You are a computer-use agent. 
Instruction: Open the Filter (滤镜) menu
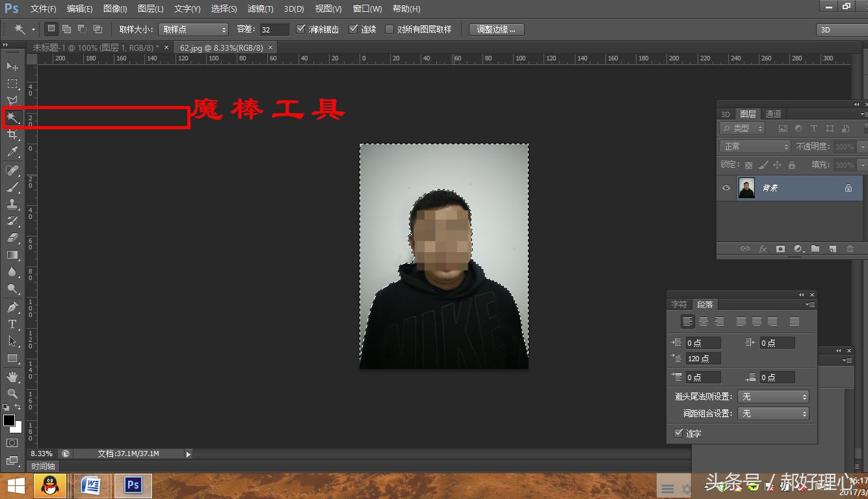(259, 8)
